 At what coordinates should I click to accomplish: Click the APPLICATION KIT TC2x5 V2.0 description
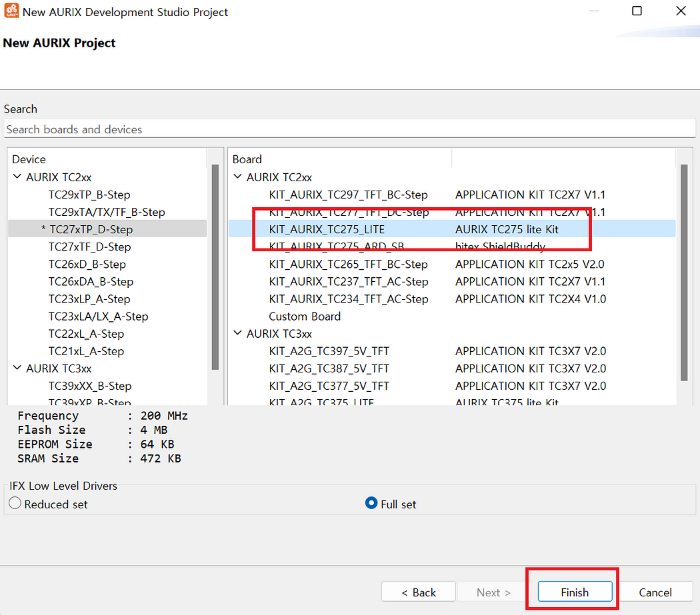click(x=530, y=265)
